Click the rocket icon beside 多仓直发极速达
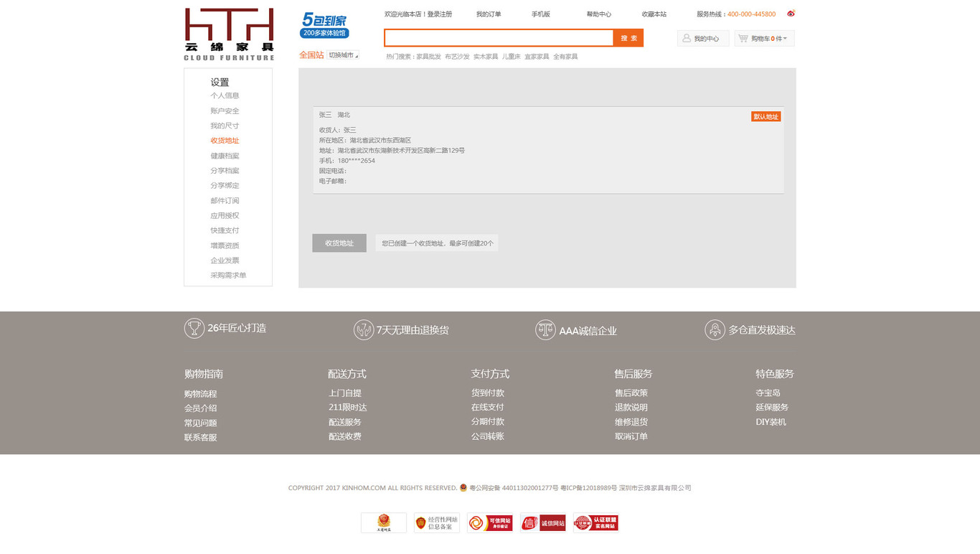Image resolution: width=980 pixels, height=554 pixels. (x=715, y=330)
